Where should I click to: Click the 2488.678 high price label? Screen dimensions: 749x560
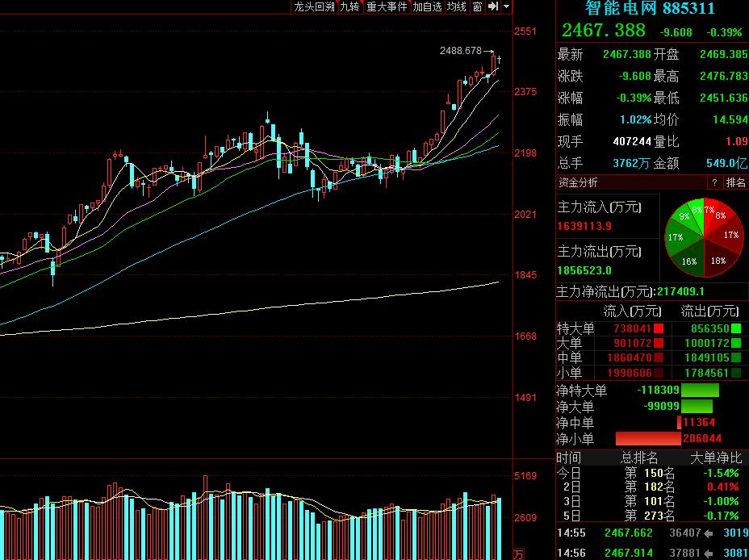461,51
